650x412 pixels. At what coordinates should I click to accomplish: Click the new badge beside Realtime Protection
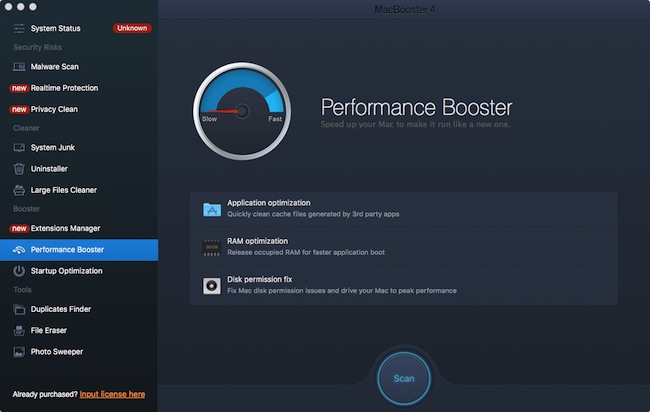19,88
